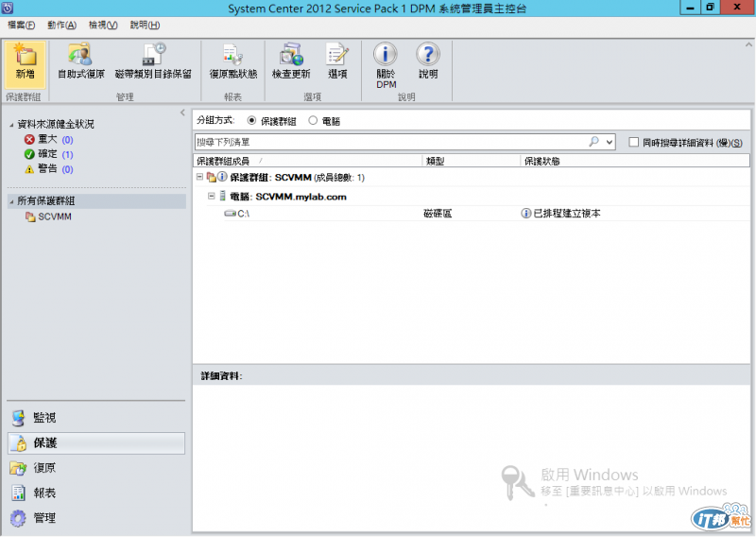Collapse the ribbon using the top-right chevron
Image resolution: width=756 pixels, height=537 pixels.
748,44
